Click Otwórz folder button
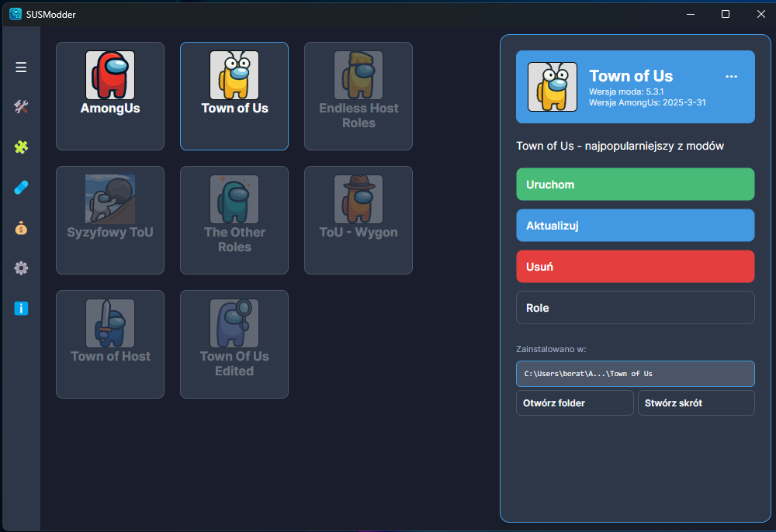This screenshot has width=776, height=532. tap(574, 403)
